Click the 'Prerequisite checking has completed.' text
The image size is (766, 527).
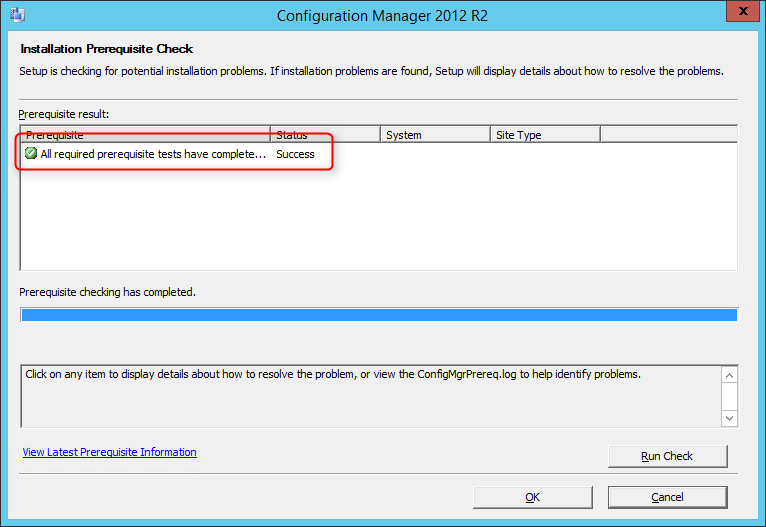tap(107, 292)
